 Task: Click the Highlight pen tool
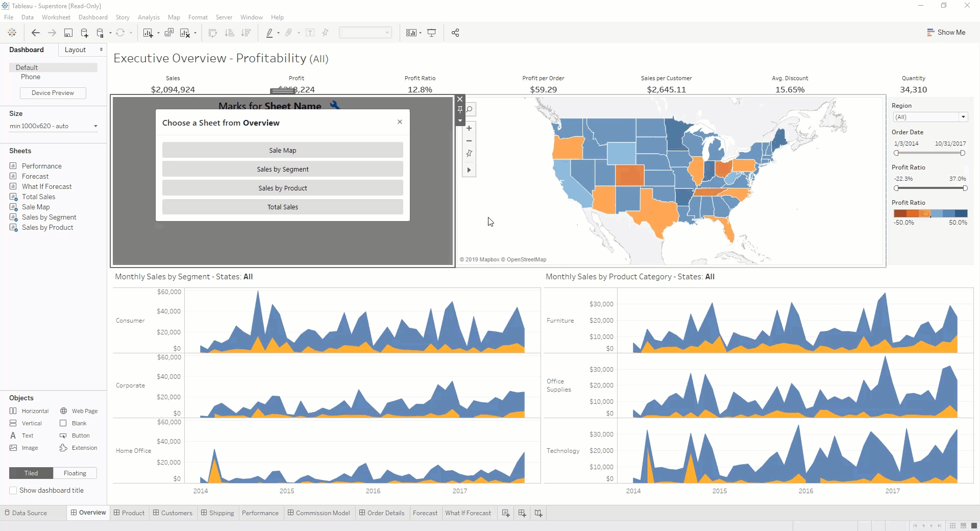(269, 33)
